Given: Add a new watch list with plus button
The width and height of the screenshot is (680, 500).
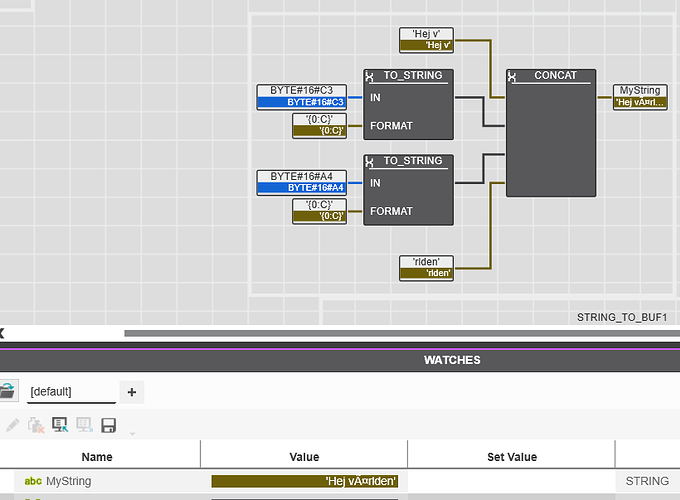Looking at the screenshot, I should (131, 392).
